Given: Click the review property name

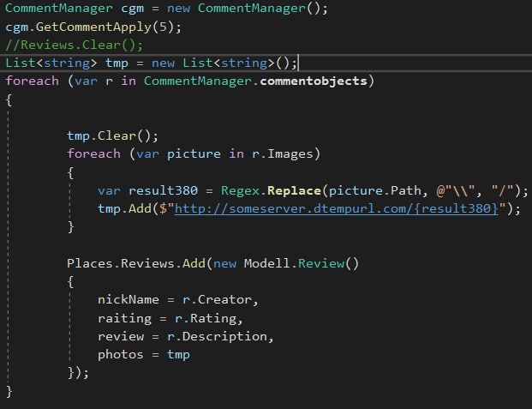Looking at the screenshot, I should click(x=121, y=337).
